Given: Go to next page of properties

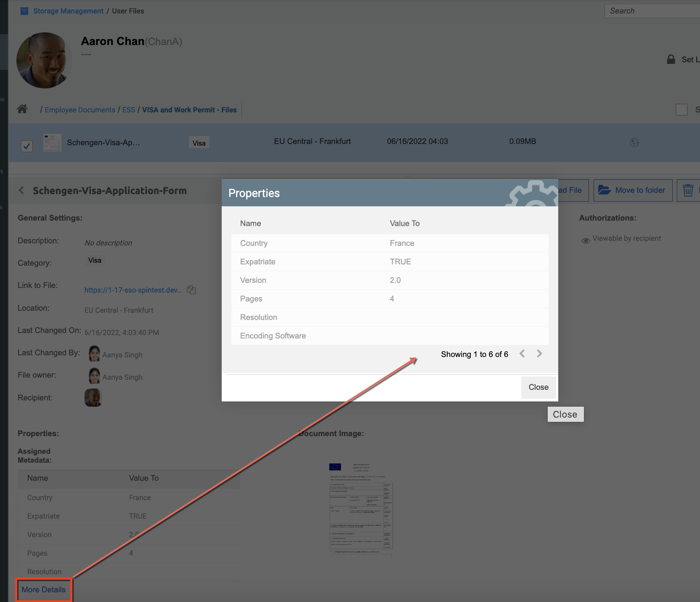Looking at the screenshot, I should (539, 354).
